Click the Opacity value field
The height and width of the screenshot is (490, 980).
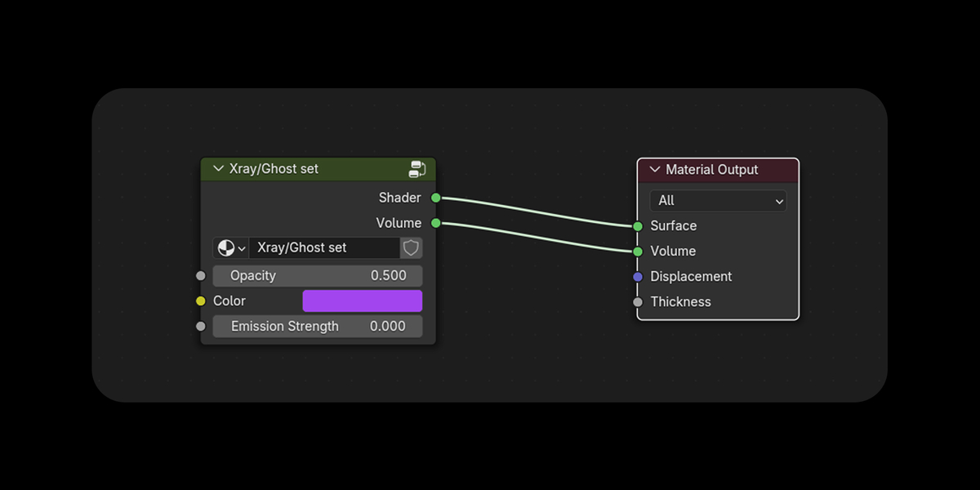(x=318, y=275)
